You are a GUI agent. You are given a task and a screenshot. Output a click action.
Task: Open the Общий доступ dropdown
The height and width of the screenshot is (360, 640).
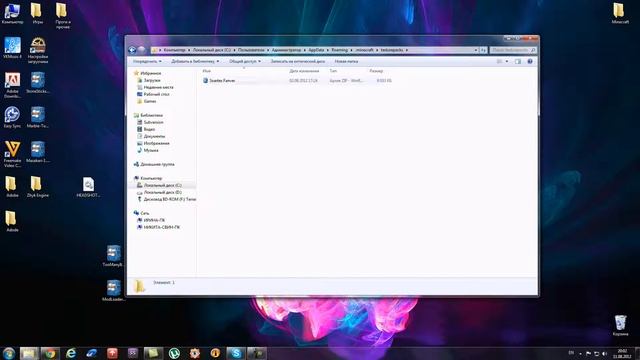click(x=244, y=61)
